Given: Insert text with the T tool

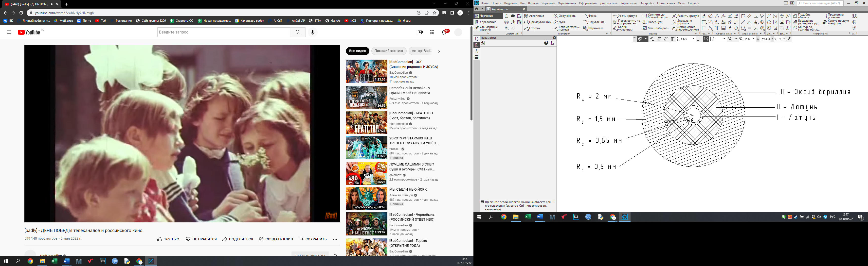Looking at the screenshot, I should 717,28.
